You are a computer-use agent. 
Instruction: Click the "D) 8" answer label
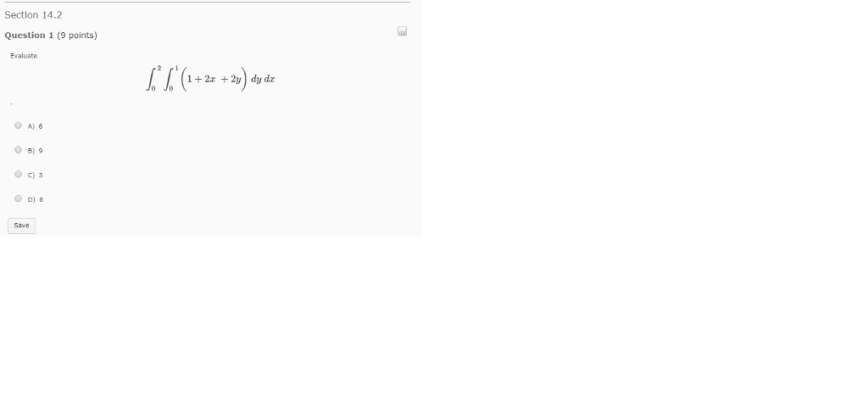(35, 199)
